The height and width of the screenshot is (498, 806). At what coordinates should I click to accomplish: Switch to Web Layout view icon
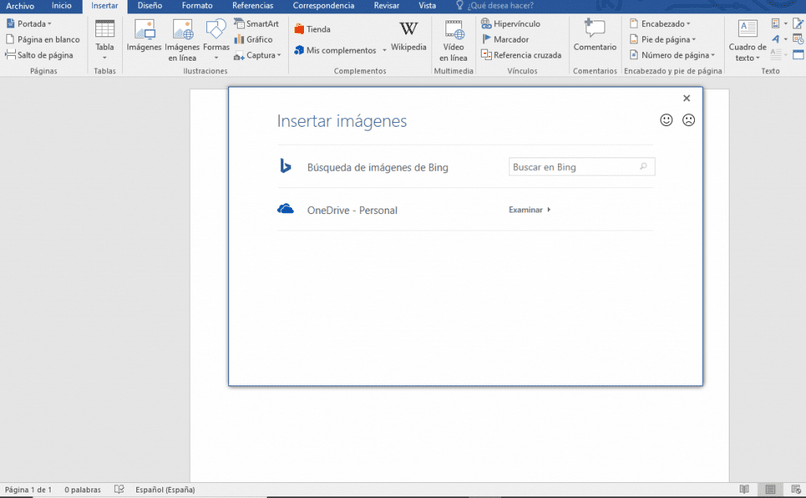[x=796, y=489]
